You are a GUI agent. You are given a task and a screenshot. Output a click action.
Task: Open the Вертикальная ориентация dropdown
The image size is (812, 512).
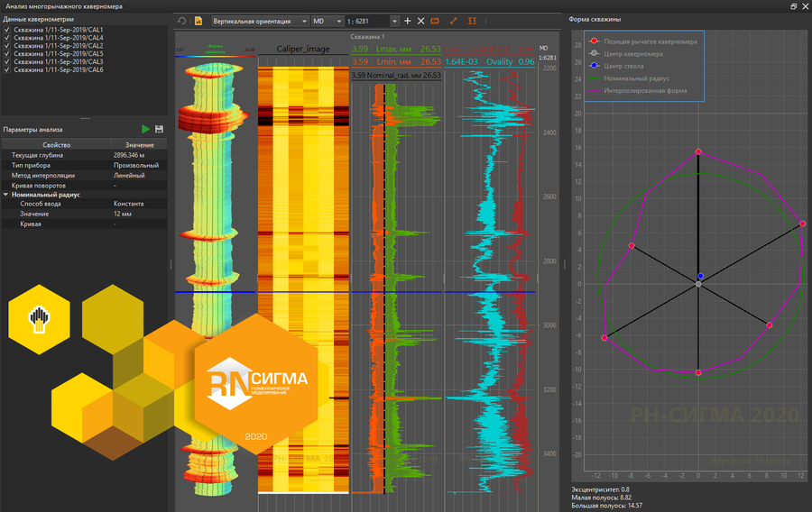(258, 20)
